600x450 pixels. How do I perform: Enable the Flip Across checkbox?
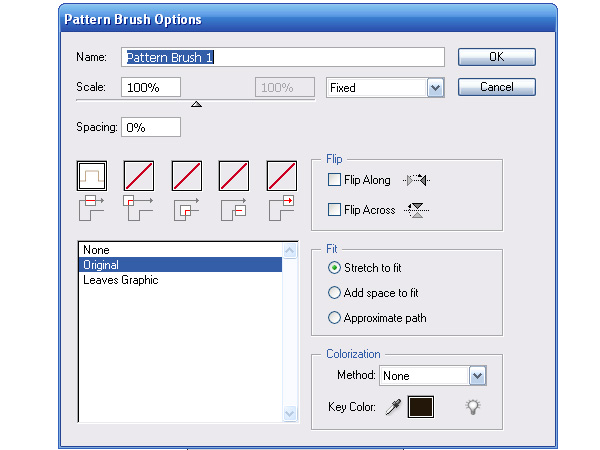[334, 210]
